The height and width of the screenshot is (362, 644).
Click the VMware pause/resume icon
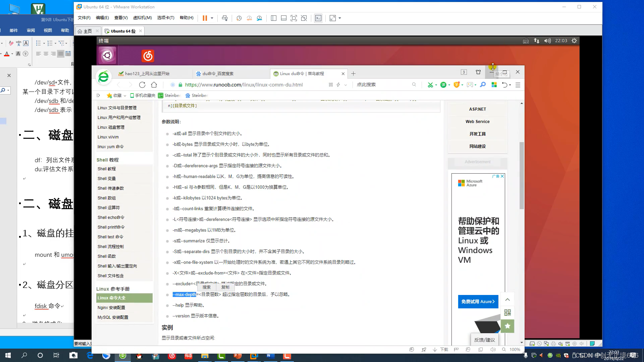tap(204, 18)
